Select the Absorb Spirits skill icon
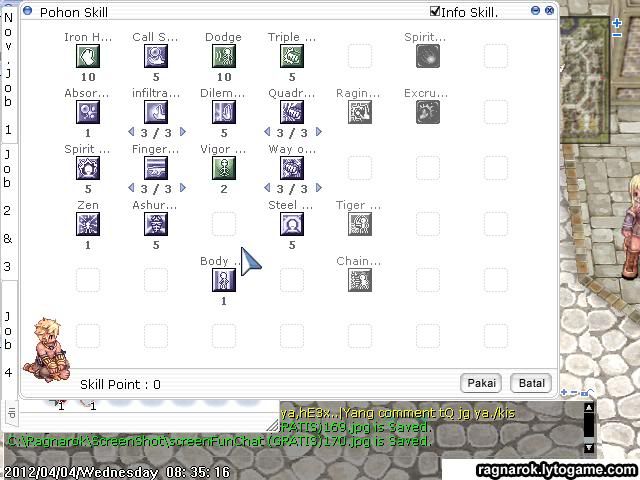Image resolution: width=640 pixels, height=480 pixels. pos(88,112)
